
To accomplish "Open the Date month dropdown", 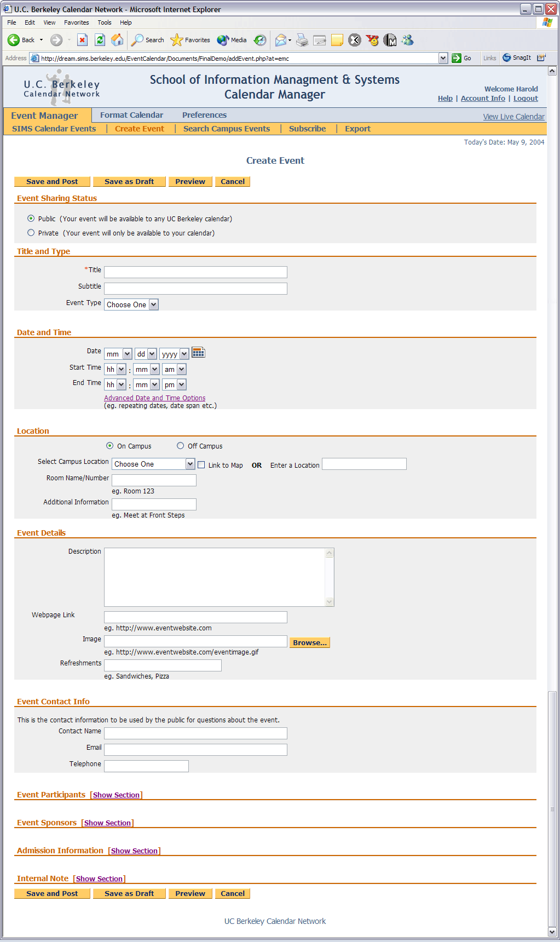I will pos(118,354).
